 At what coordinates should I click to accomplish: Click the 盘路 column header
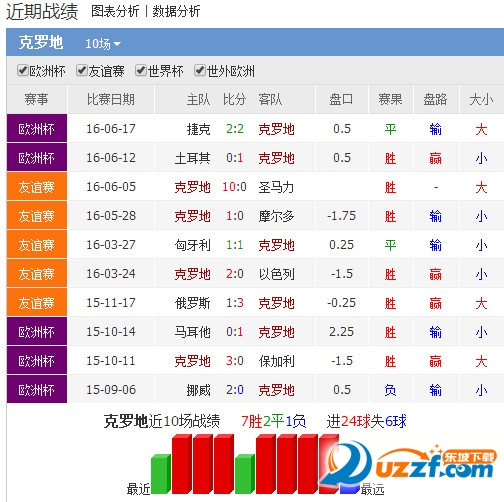pyautogui.click(x=435, y=99)
